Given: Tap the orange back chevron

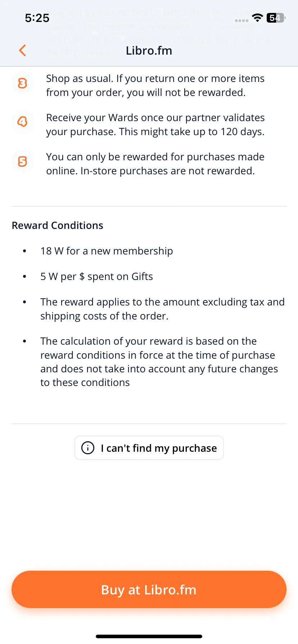Looking at the screenshot, I should 22,50.
